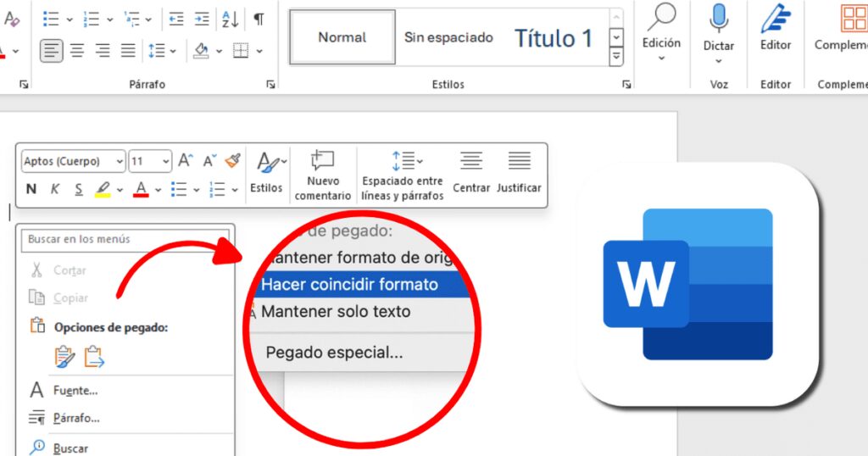
Task: Open the borders dropdown arrow
Action: pyautogui.click(x=259, y=52)
